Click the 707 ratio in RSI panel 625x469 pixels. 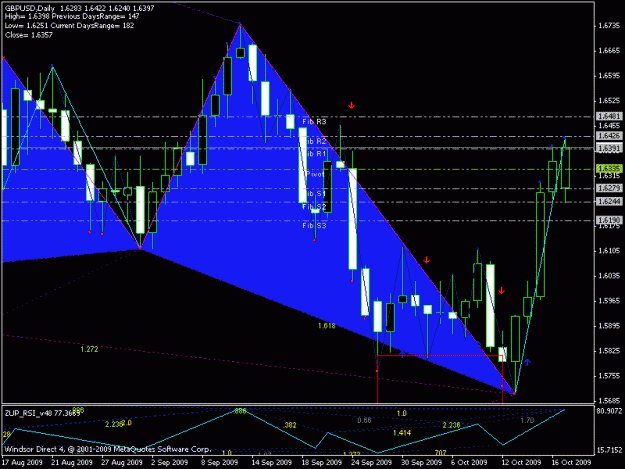pyautogui.click(x=440, y=453)
